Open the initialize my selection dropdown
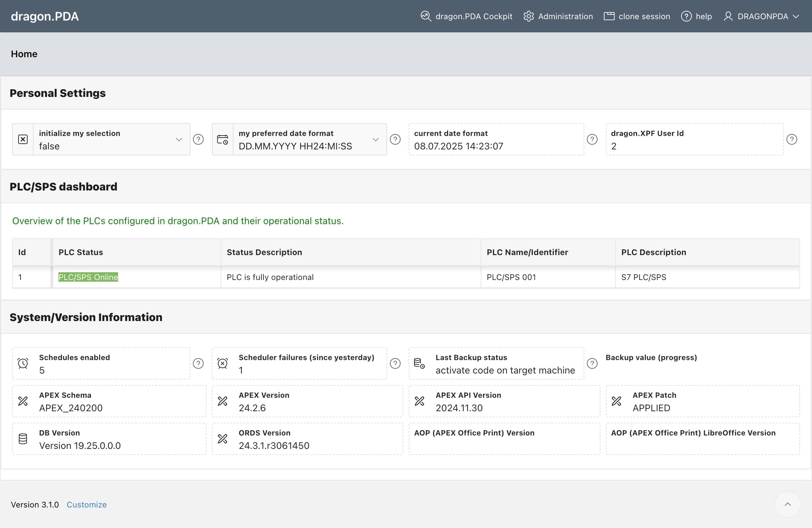 pyautogui.click(x=178, y=139)
